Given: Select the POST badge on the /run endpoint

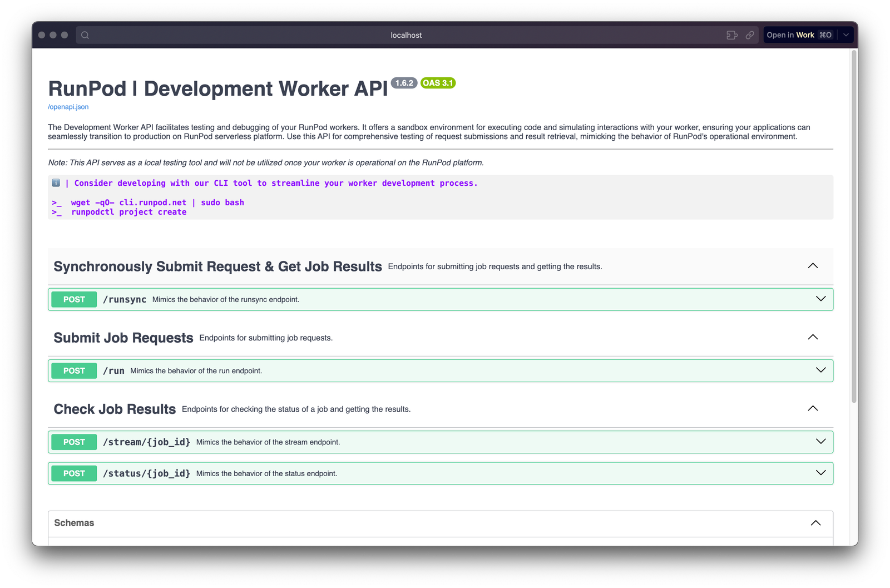Looking at the screenshot, I should (x=73, y=370).
